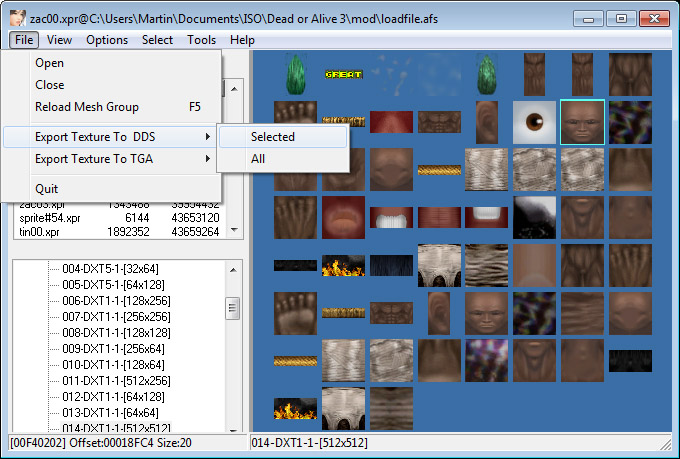Select tree item 004-DXT5-1-[32x64]
The width and height of the screenshot is (680, 459).
point(111,269)
